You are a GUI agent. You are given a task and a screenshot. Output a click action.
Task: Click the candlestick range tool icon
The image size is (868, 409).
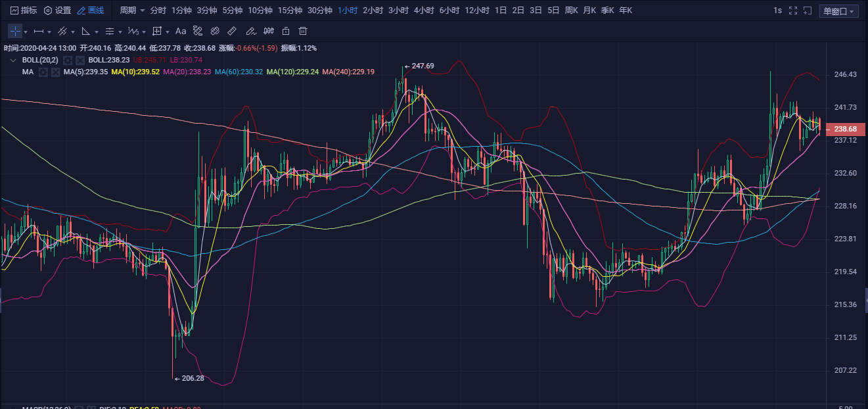point(268,31)
